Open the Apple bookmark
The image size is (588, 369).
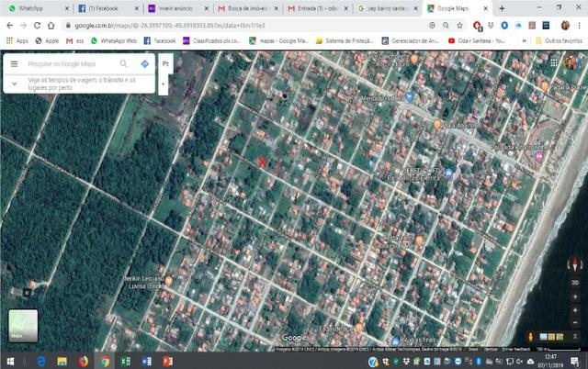click(47, 40)
